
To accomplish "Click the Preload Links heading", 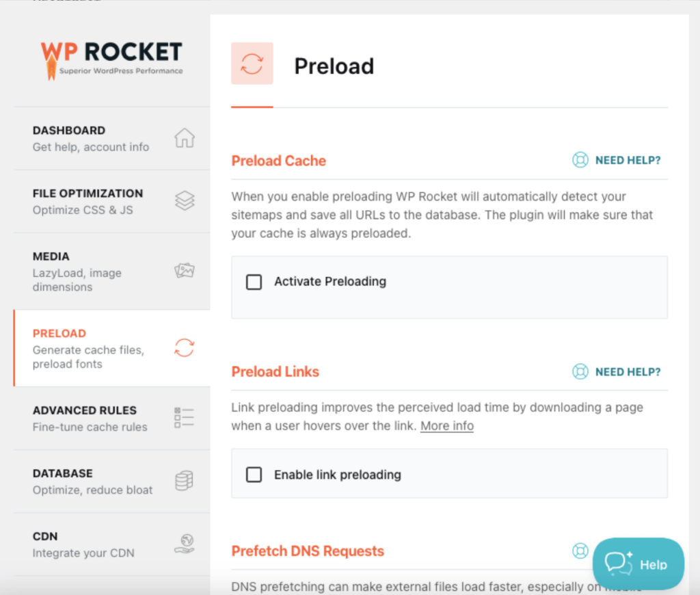I will pos(275,371).
